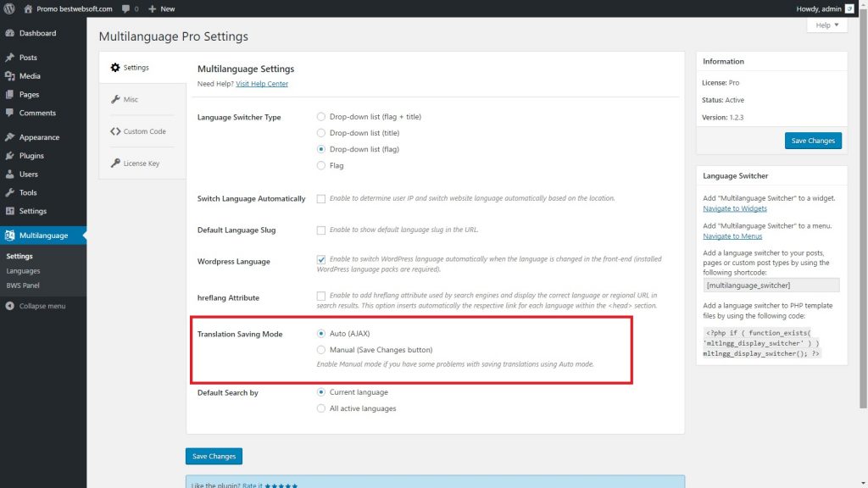
Task: Click the PHP template code snippet
Action: (762, 343)
